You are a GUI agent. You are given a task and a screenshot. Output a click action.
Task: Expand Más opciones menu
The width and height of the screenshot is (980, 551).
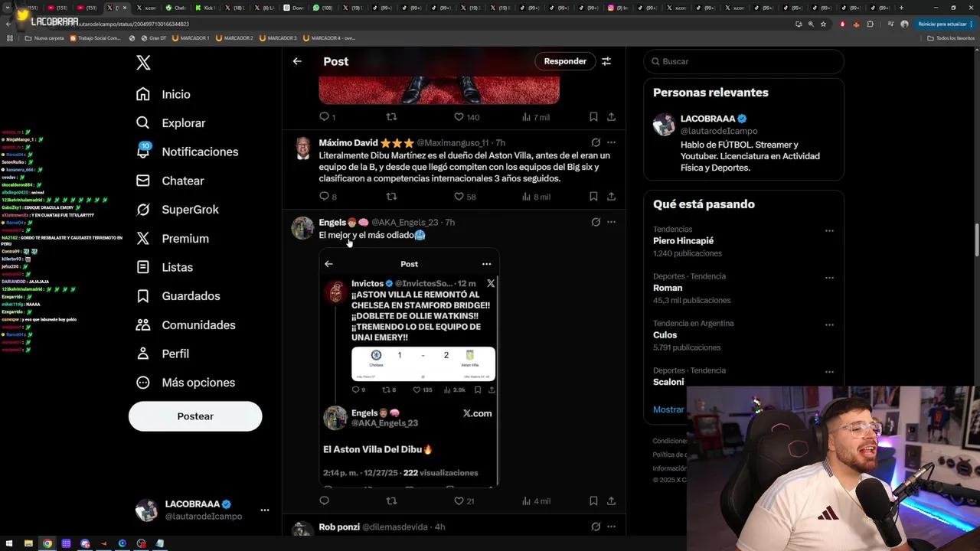[x=185, y=383]
